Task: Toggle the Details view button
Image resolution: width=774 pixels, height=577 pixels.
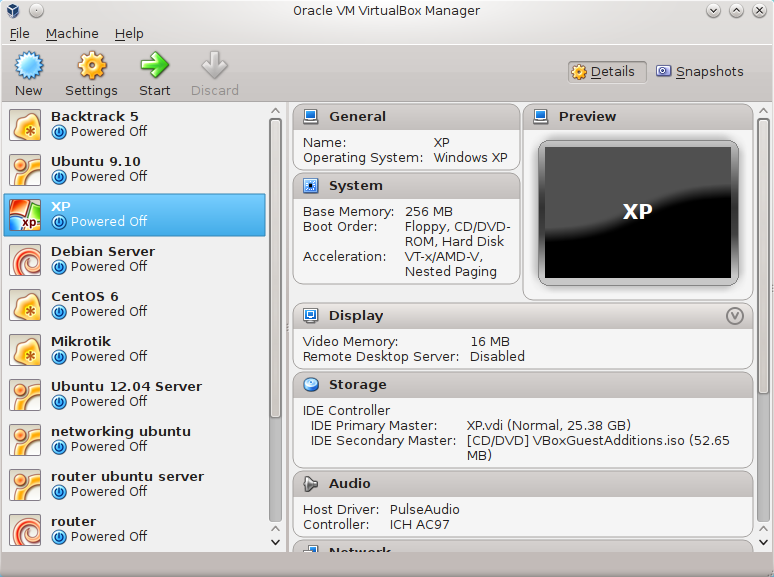Action: [603, 72]
